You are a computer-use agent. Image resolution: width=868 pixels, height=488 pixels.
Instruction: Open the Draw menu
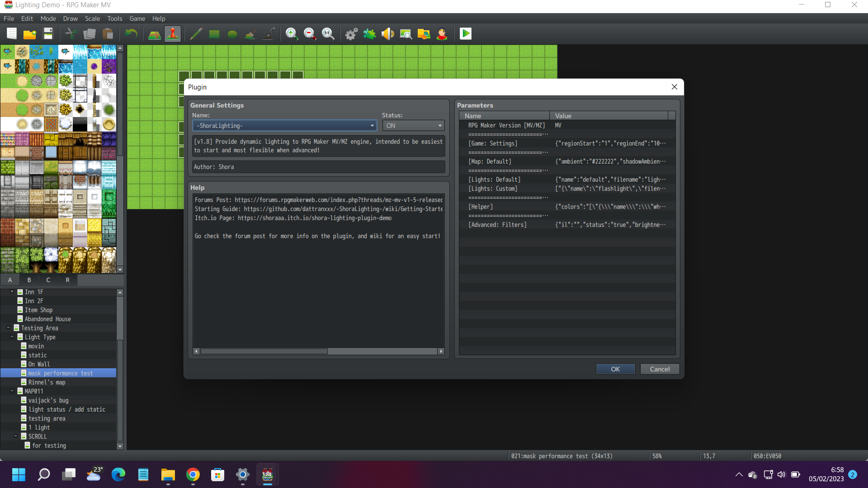click(x=71, y=19)
